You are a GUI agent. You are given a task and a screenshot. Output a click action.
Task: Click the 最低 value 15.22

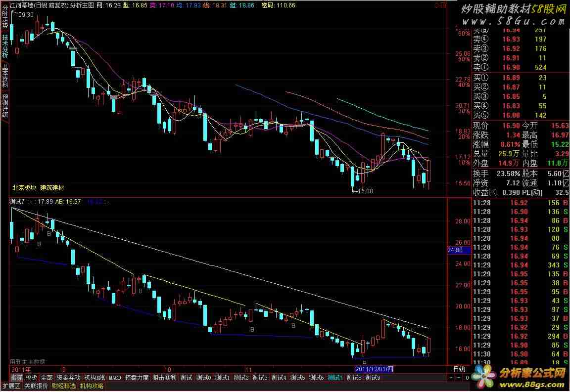[560, 145]
